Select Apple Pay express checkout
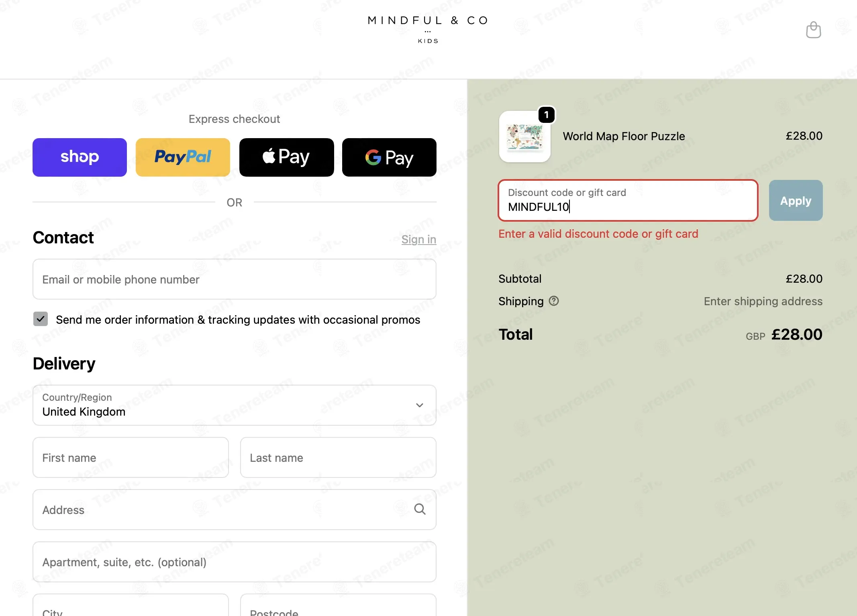The width and height of the screenshot is (857, 616). point(286,157)
